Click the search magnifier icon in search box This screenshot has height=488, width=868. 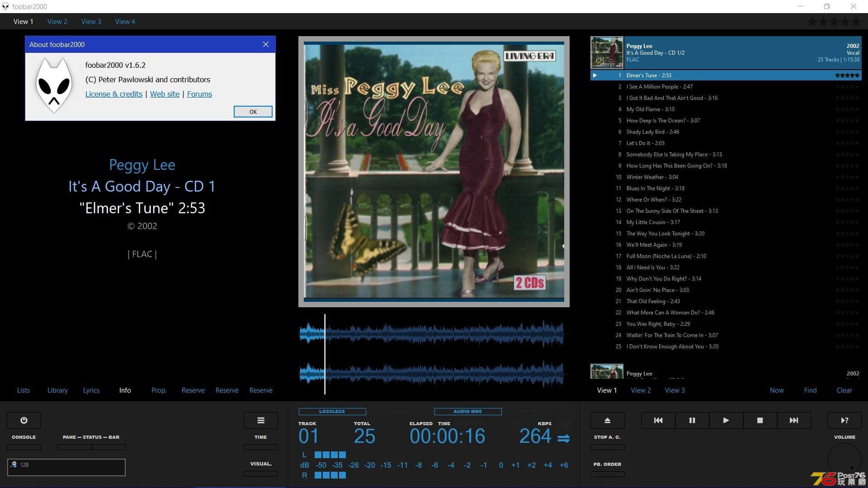click(14, 465)
